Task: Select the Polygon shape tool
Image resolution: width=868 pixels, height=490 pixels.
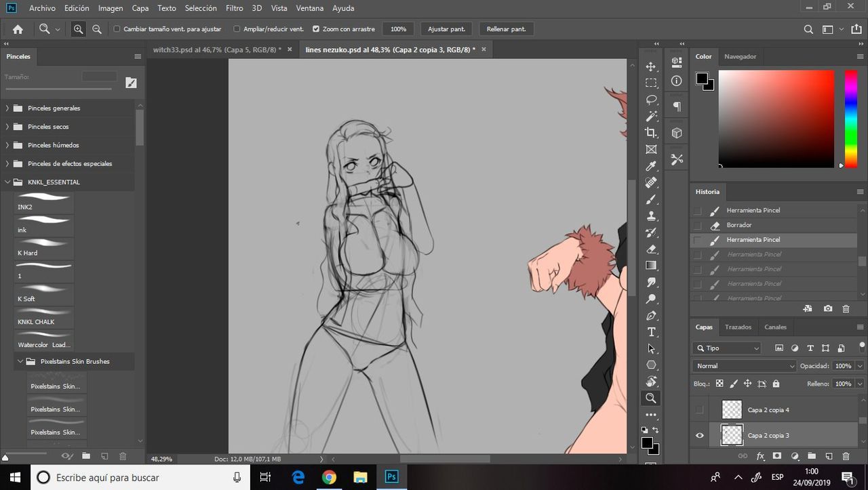Action: click(651, 365)
